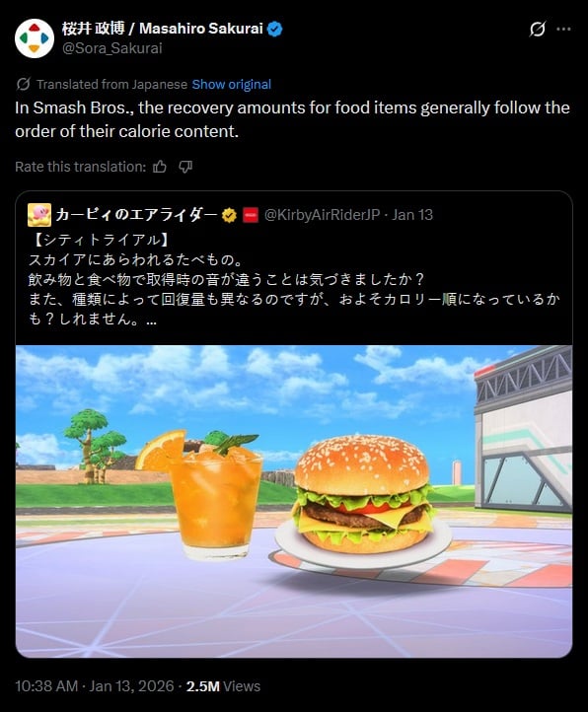This screenshot has width=588, height=712.
Task: Open Masahiro Sakurai's profile avatar
Action: coord(35,38)
